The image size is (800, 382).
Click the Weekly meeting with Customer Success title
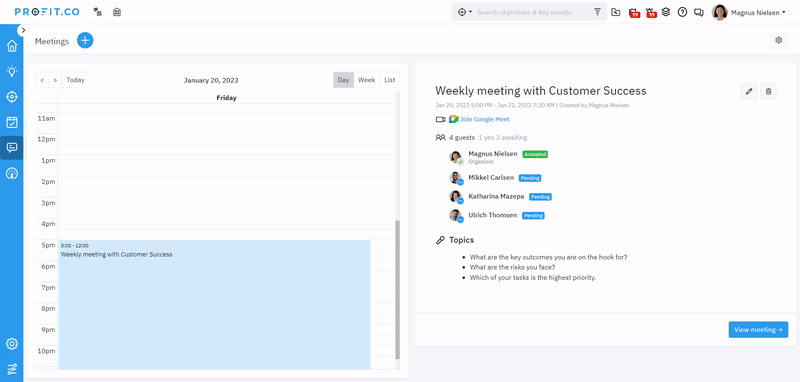541,91
